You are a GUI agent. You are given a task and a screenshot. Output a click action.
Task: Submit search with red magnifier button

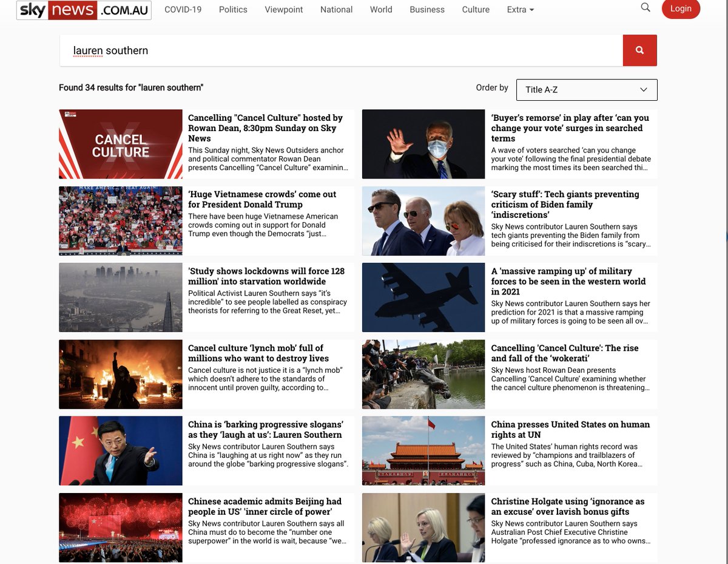click(639, 50)
